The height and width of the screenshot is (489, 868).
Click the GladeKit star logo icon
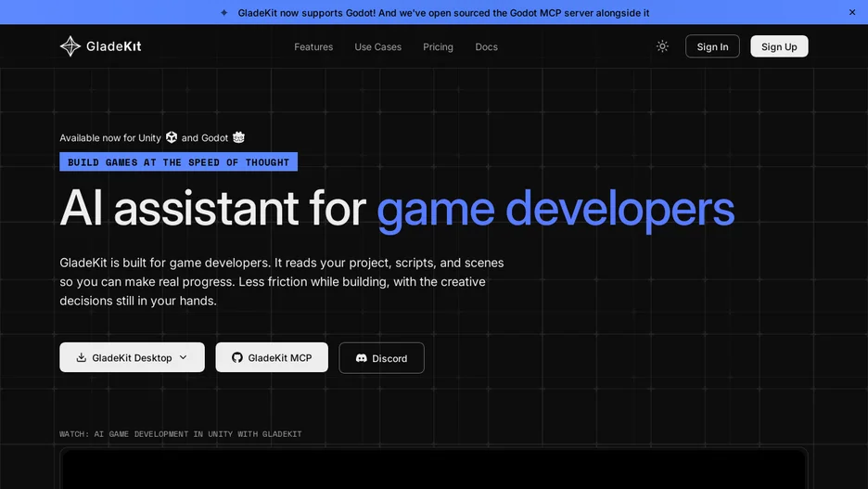(x=70, y=46)
